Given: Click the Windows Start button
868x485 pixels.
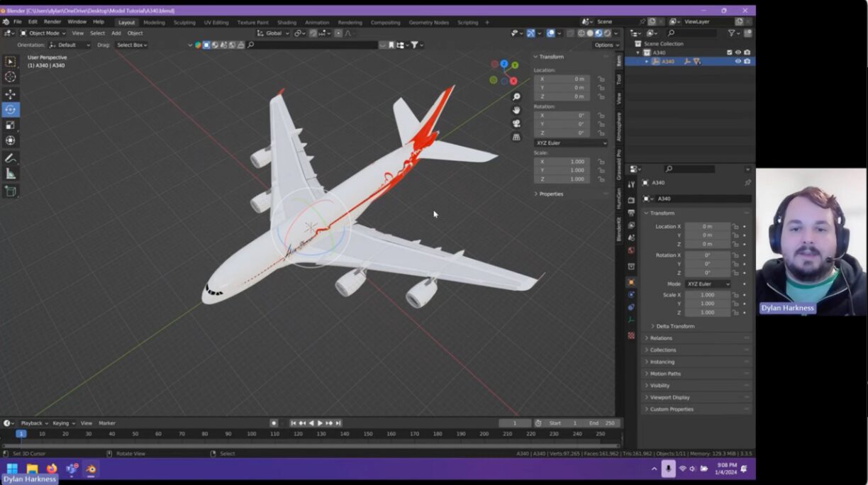Looking at the screenshot, I should (12, 469).
